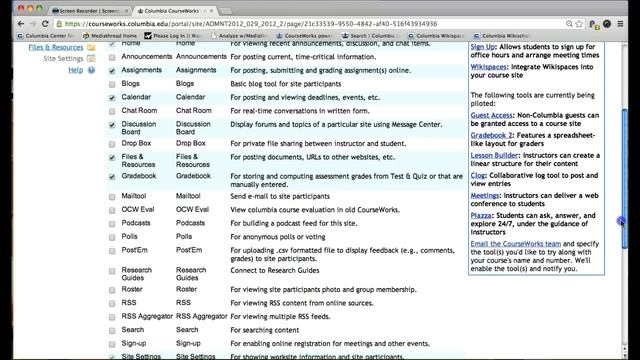The image size is (640, 360).
Task: Open Mediathread Home bookmark
Action: coord(110,36)
